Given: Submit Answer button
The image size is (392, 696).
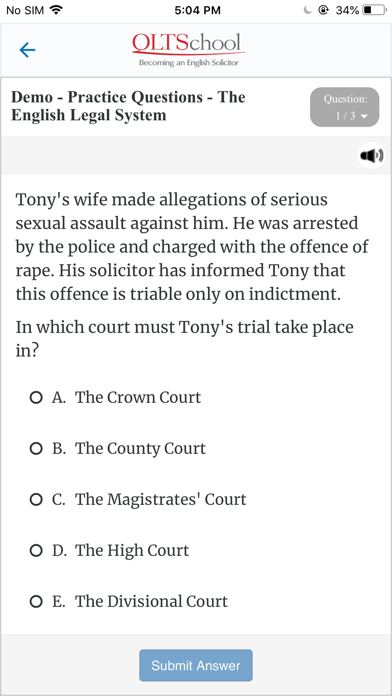Looking at the screenshot, I should pos(196,665).
